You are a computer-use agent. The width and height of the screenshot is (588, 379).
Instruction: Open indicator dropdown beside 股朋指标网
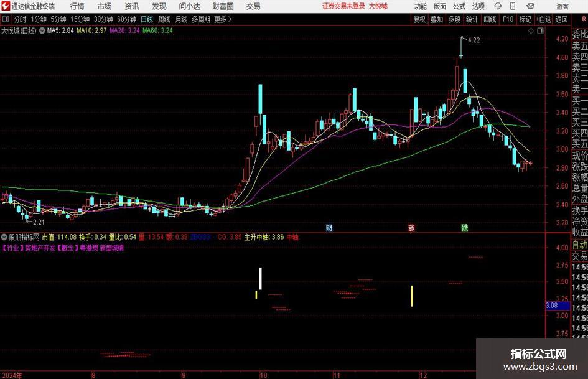point(4,237)
